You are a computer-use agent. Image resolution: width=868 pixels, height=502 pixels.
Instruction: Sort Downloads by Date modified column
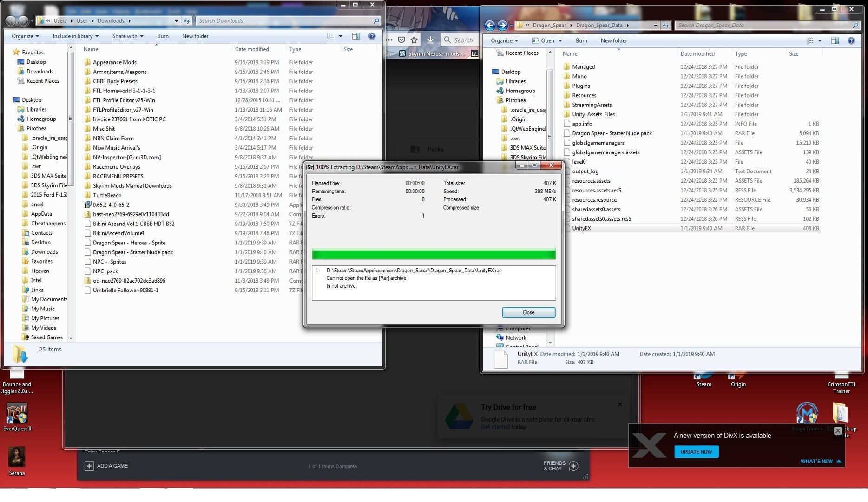(x=252, y=49)
